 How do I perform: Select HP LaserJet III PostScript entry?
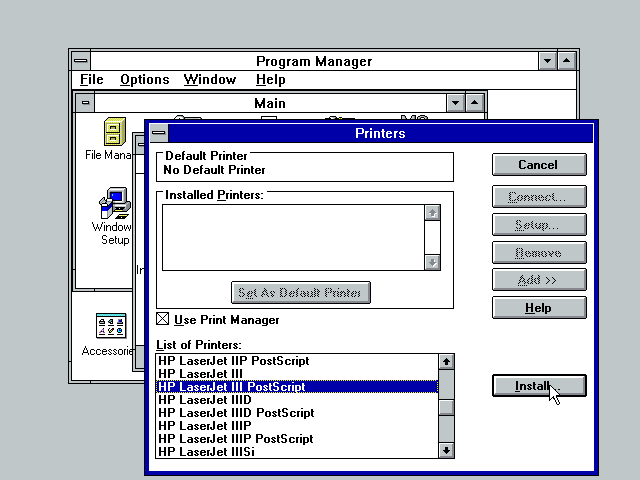pos(297,387)
